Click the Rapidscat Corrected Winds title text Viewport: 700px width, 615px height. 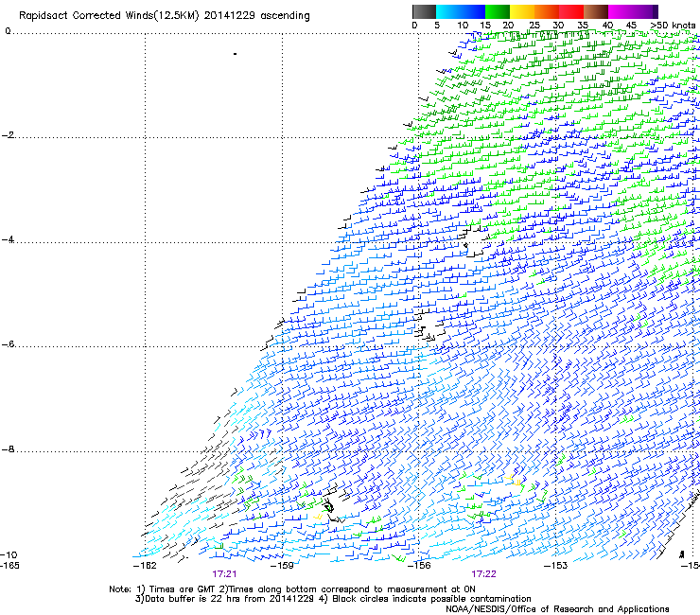pos(165,16)
